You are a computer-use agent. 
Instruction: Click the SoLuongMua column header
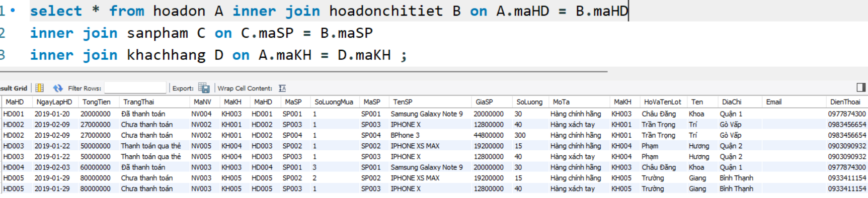[x=334, y=102]
